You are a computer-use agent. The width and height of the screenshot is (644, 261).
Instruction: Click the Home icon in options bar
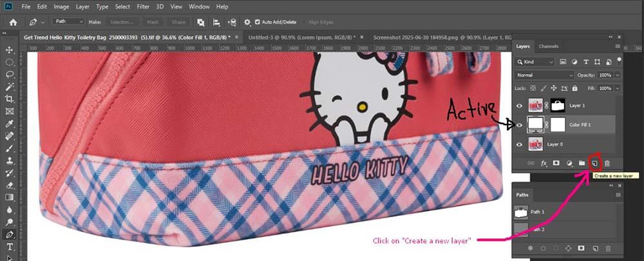click(x=13, y=22)
